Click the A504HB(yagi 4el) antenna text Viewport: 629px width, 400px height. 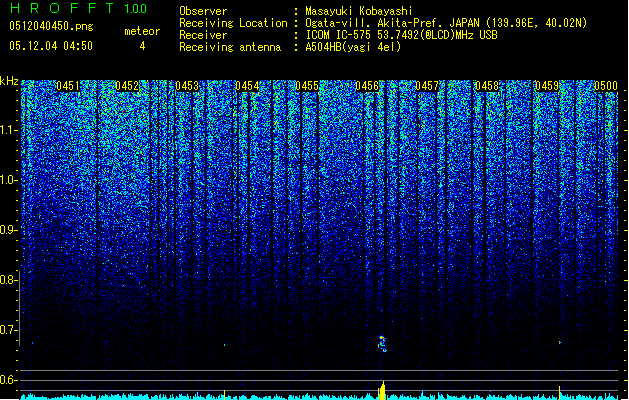pos(353,47)
